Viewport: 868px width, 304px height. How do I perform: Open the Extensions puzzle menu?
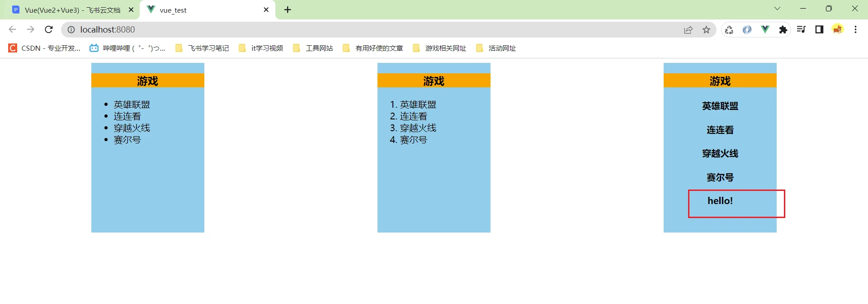tap(783, 30)
